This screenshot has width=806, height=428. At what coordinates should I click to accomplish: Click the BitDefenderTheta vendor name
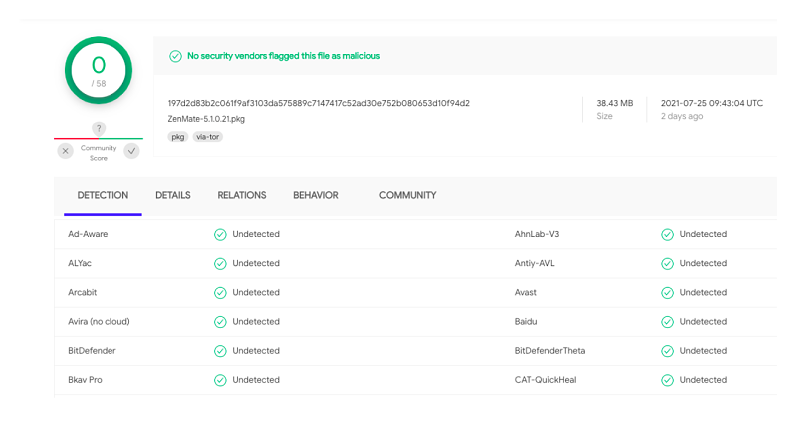[549, 351]
